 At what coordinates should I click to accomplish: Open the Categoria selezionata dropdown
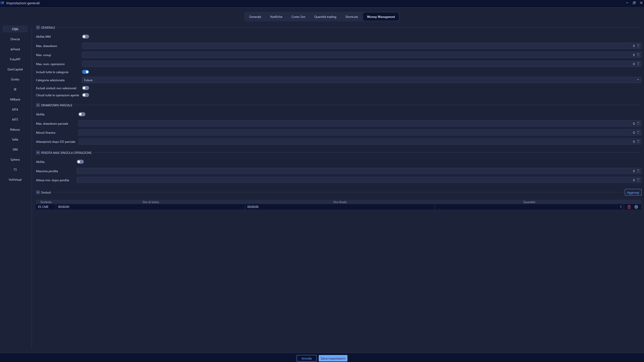638,80
